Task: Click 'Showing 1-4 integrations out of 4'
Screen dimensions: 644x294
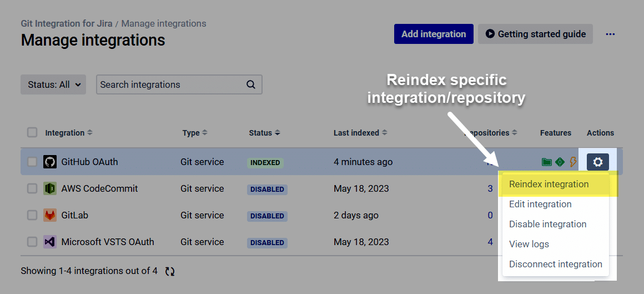Action: (89, 271)
